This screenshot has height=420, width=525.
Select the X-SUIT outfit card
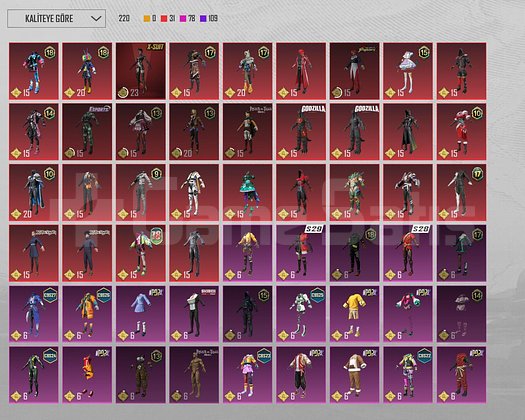(141, 71)
